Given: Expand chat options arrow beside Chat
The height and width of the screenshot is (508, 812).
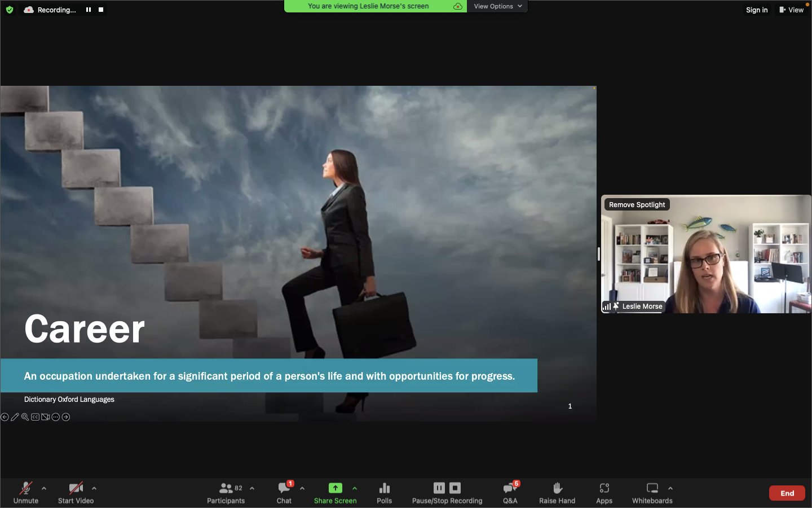Looking at the screenshot, I should [x=302, y=488].
